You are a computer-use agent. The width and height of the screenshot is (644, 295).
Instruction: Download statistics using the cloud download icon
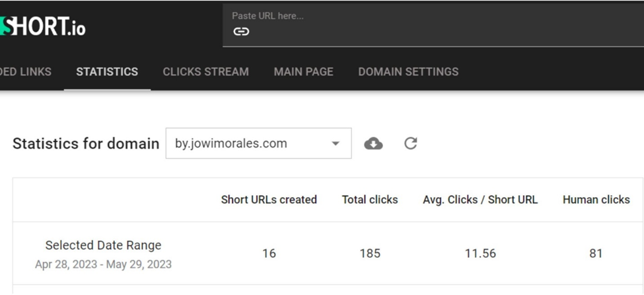pos(373,144)
